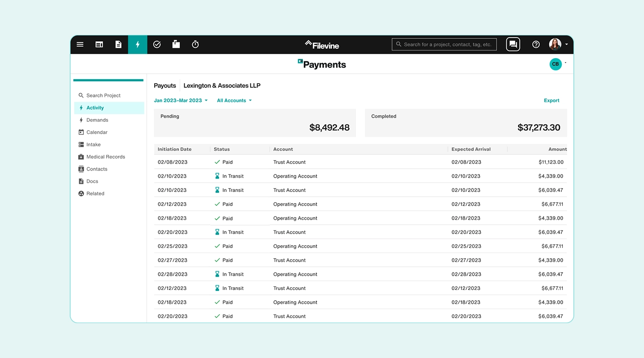Viewport: 644px width, 358px height.
Task: Click Trust Account in 02/27/2023 row
Action: pos(289,260)
